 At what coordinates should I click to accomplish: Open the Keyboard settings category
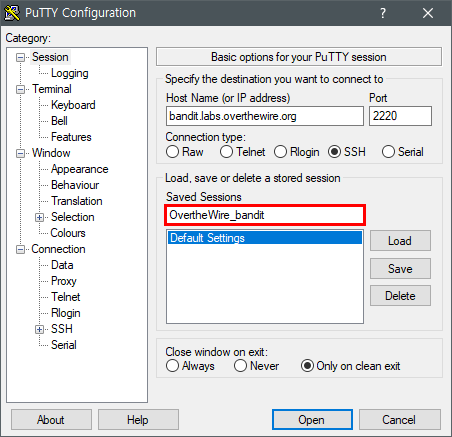[73, 105]
